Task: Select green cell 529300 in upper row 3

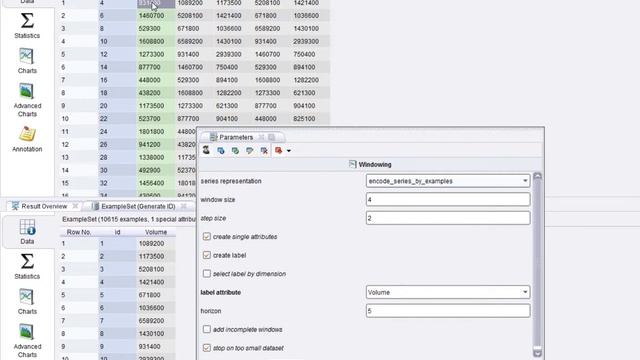Action: pyautogui.click(x=156, y=29)
